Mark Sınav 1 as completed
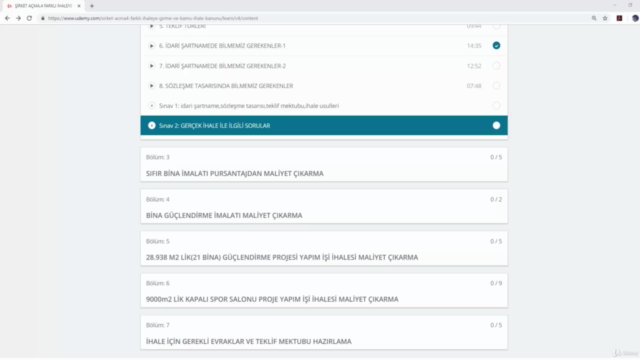640x360 pixels. pos(496,106)
